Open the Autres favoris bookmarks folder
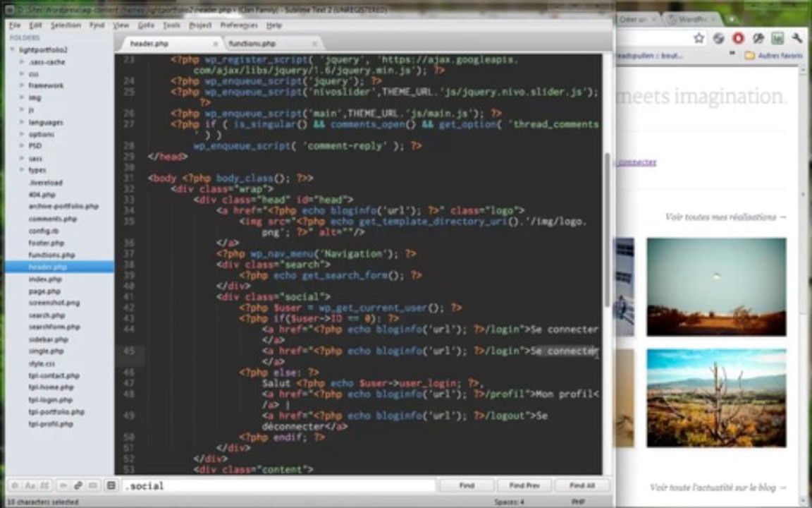Viewport: 812px width, 508px height. [x=774, y=56]
